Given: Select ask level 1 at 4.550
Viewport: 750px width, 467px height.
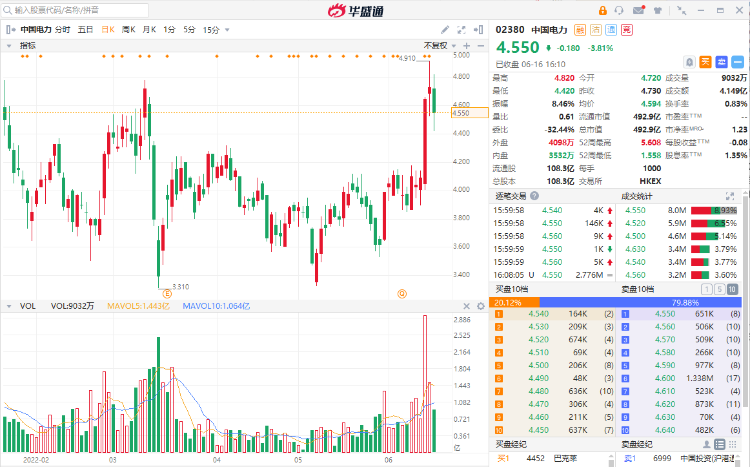Looking at the screenshot, I should (x=681, y=314).
